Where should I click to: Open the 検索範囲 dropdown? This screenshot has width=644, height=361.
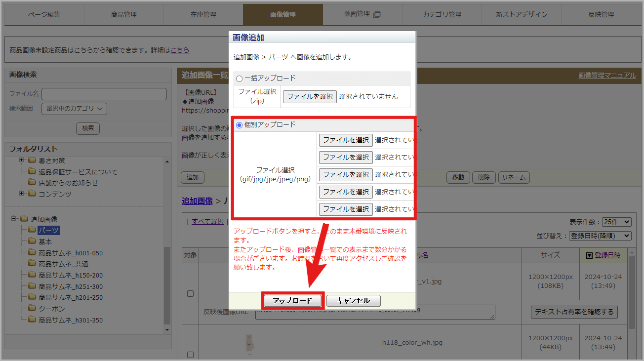pos(74,109)
